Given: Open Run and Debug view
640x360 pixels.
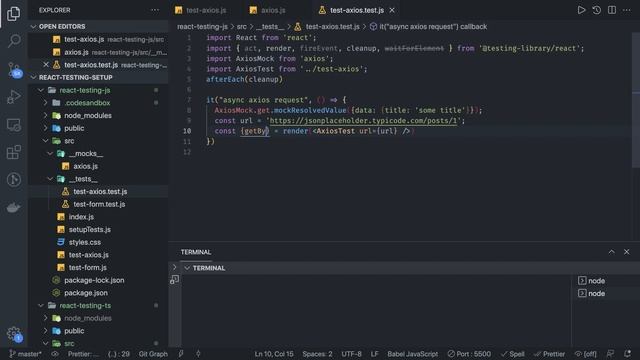Looking at the screenshot, I should pos(13,97).
